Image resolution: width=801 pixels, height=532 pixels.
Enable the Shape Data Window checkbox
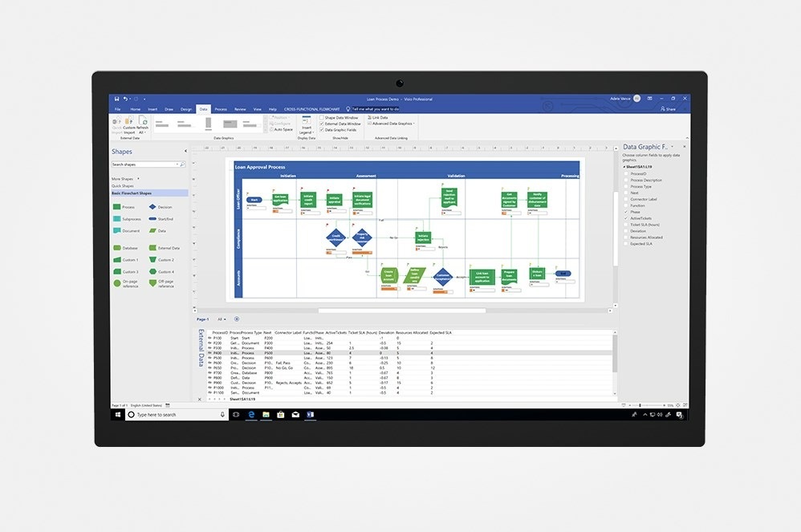323,117
